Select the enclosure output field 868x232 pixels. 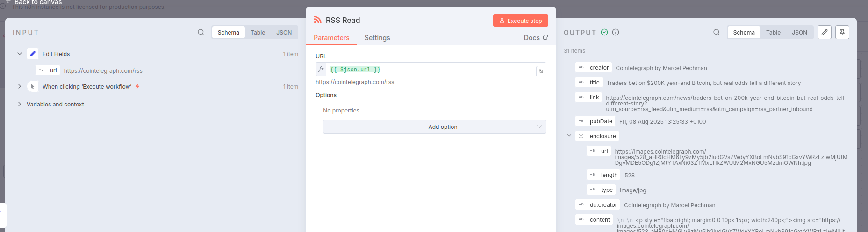(x=597, y=136)
